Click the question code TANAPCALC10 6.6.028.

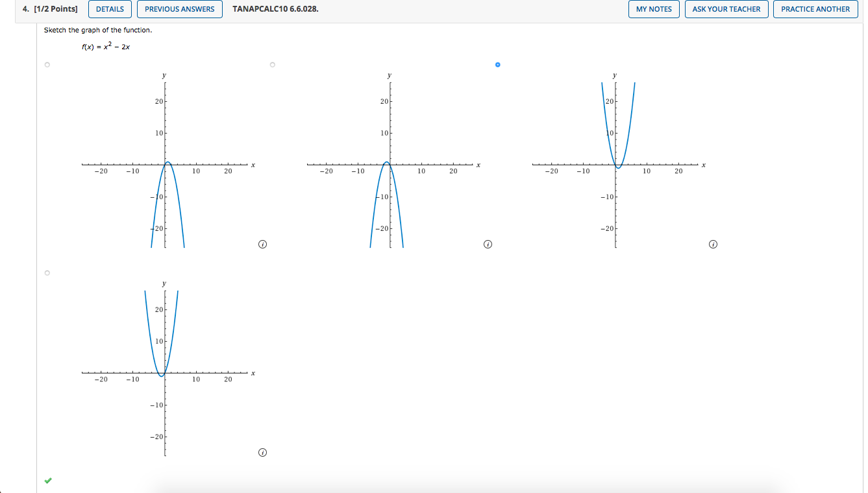(275, 9)
